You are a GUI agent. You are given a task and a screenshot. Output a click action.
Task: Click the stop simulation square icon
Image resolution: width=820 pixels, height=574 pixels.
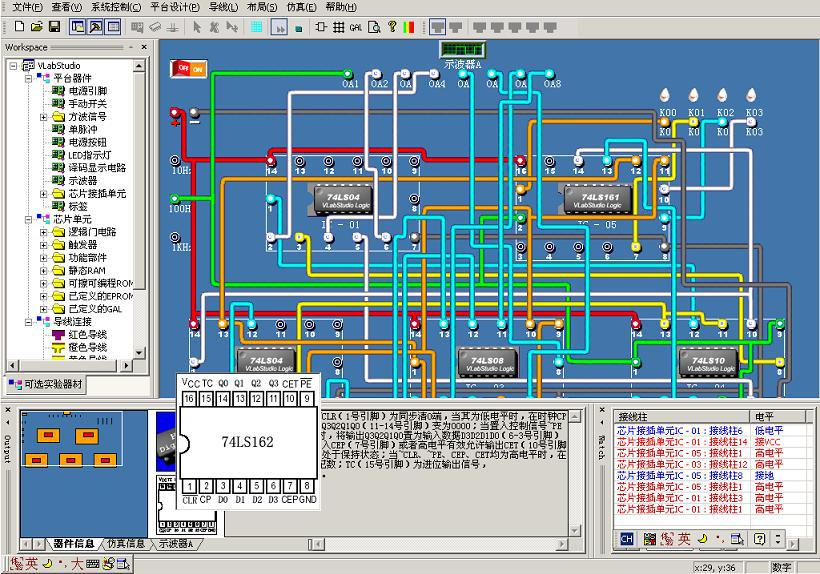[x=299, y=28]
